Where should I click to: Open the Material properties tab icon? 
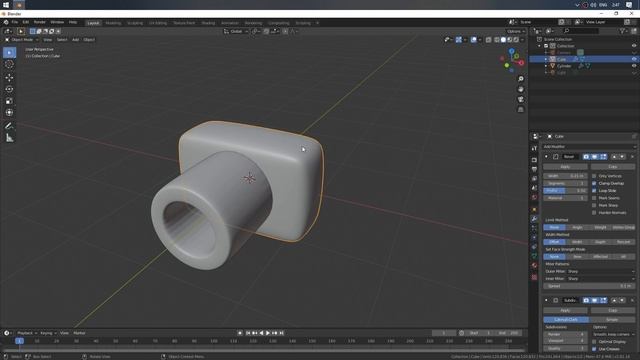click(x=534, y=265)
